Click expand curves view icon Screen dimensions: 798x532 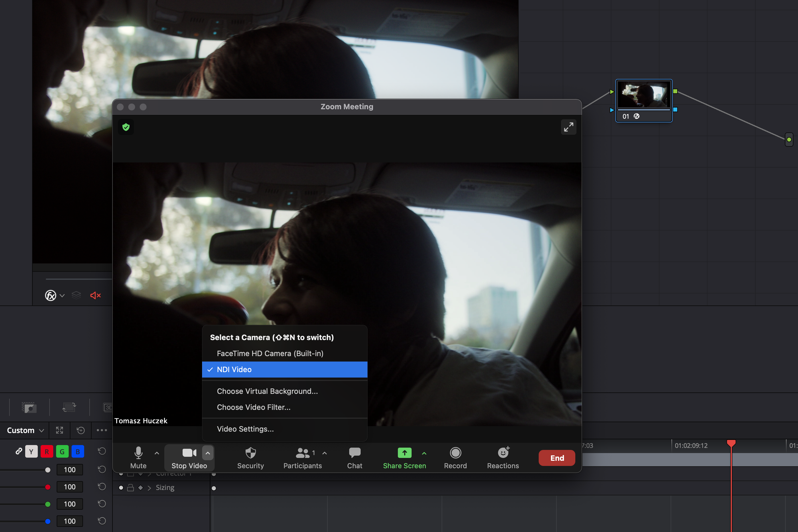60,430
